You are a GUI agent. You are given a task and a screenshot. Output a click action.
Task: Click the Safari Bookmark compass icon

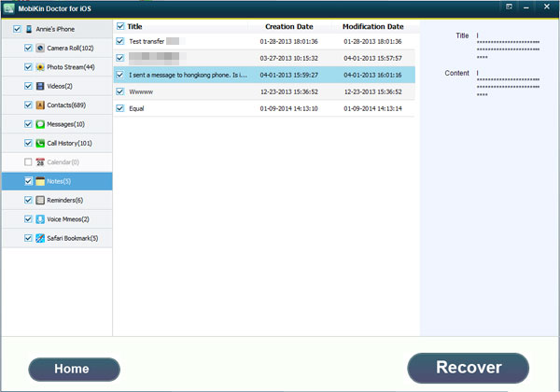(40, 238)
